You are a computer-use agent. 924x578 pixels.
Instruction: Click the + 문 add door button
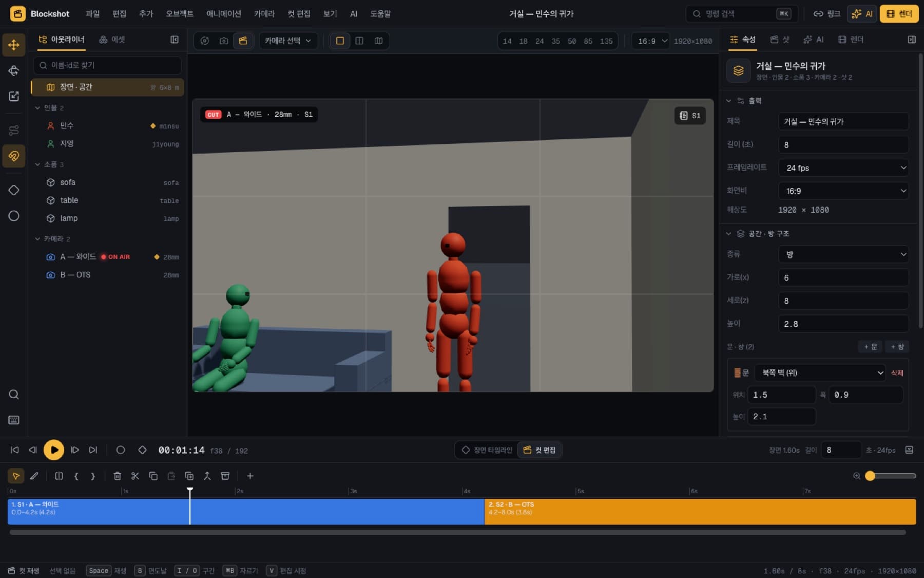pyautogui.click(x=870, y=347)
